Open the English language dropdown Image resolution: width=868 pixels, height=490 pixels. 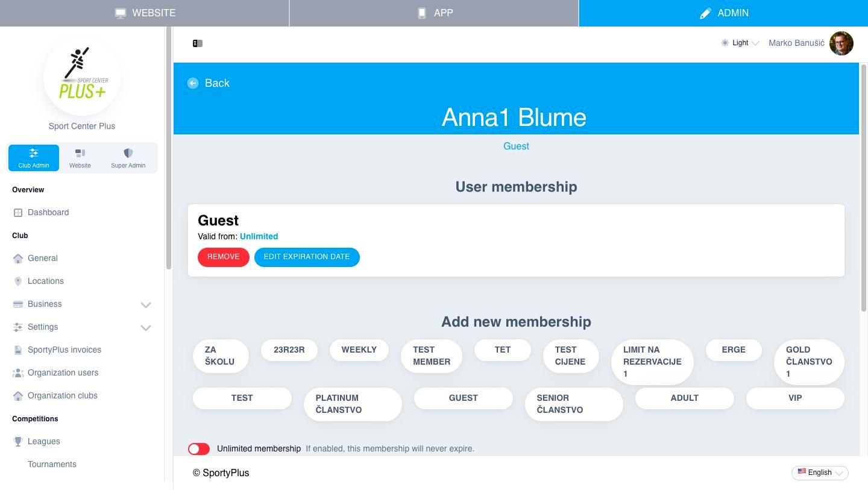(x=820, y=473)
